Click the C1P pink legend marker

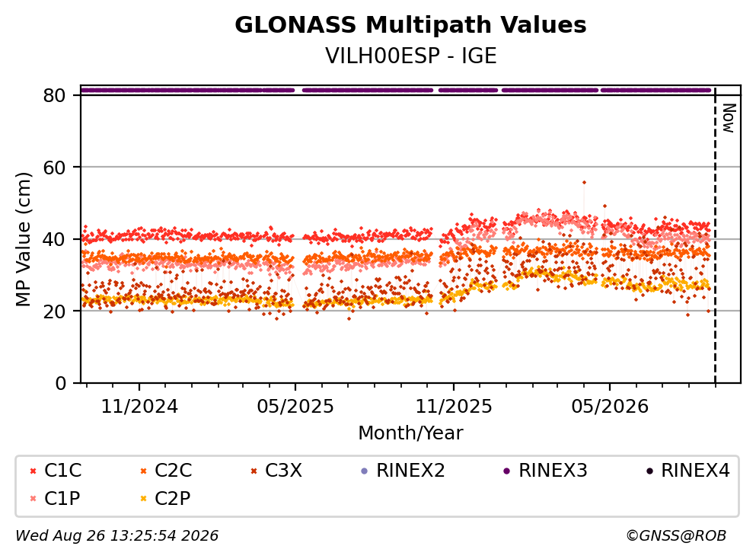[x=33, y=498]
